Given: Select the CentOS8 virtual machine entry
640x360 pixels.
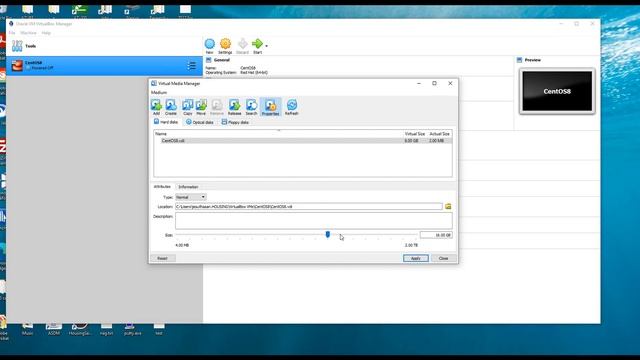Looking at the screenshot, I should pyautogui.click(x=104, y=66).
